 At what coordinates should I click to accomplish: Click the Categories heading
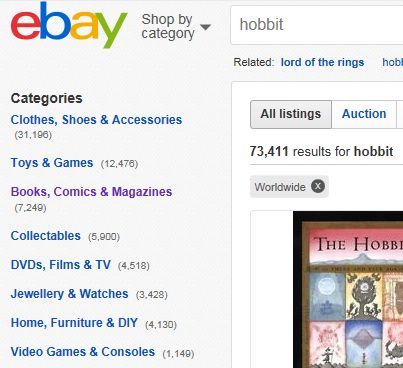[46, 98]
